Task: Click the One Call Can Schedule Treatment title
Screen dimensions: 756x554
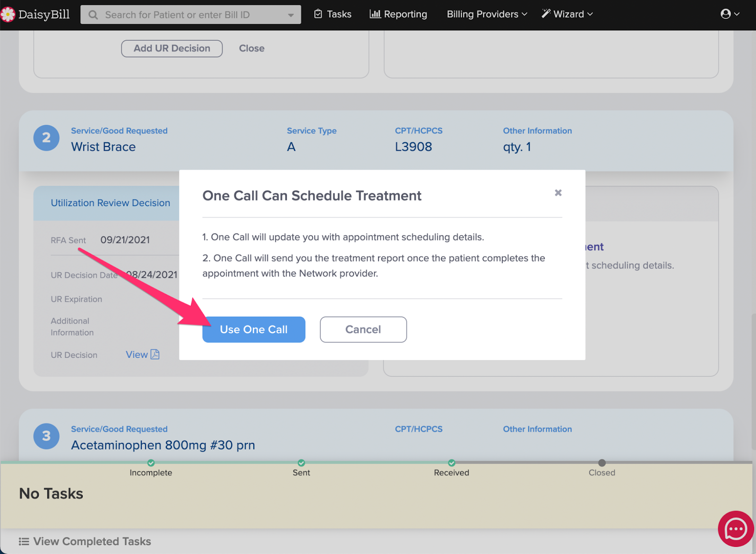Action: click(312, 196)
